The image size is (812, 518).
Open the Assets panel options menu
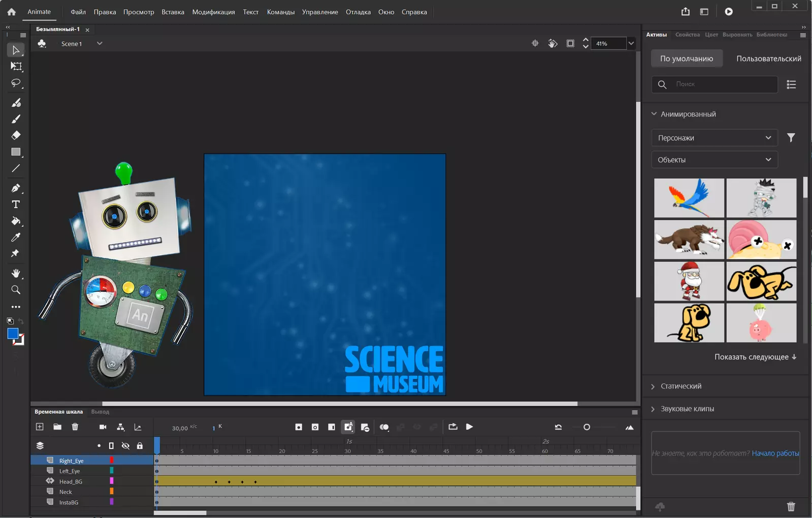coord(803,35)
